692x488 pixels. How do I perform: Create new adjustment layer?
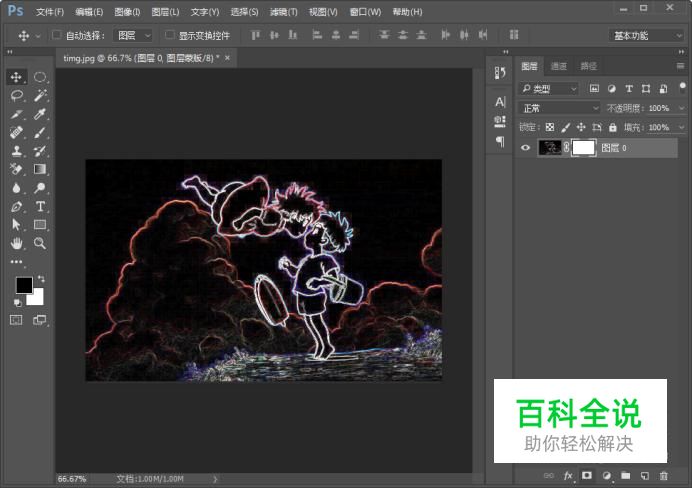pyautogui.click(x=606, y=476)
